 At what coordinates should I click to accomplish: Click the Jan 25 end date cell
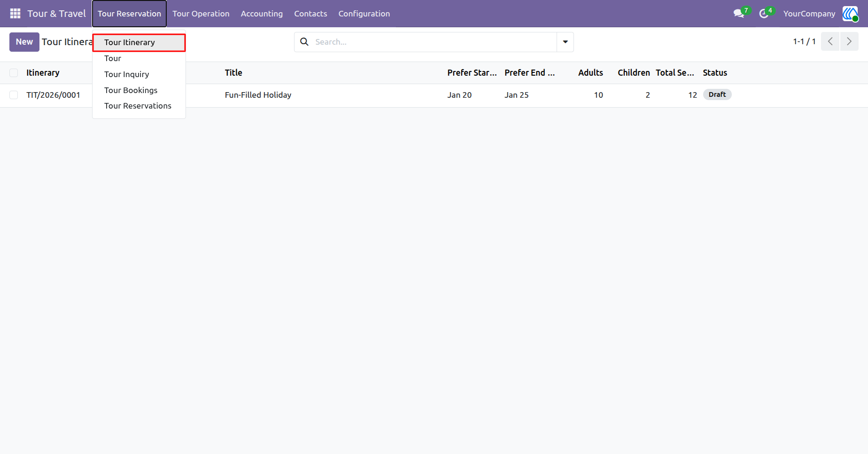click(517, 95)
